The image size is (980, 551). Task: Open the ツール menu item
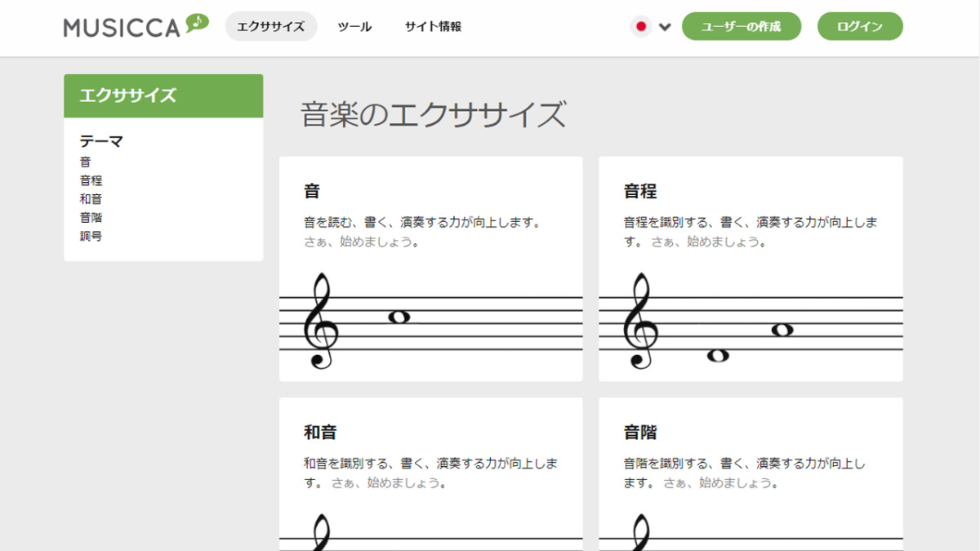pos(354,26)
